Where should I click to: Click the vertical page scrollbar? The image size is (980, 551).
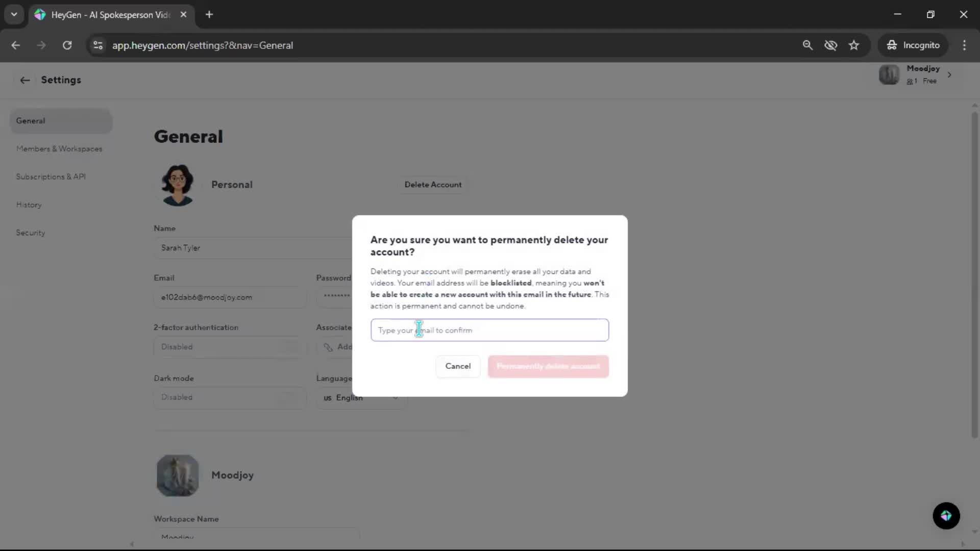(x=974, y=275)
